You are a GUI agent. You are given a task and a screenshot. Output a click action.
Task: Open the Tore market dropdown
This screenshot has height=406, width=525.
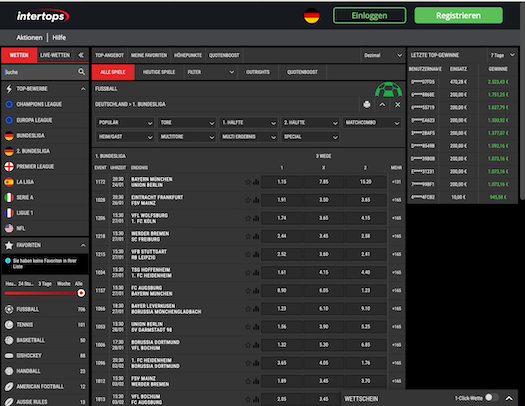[x=187, y=123]
